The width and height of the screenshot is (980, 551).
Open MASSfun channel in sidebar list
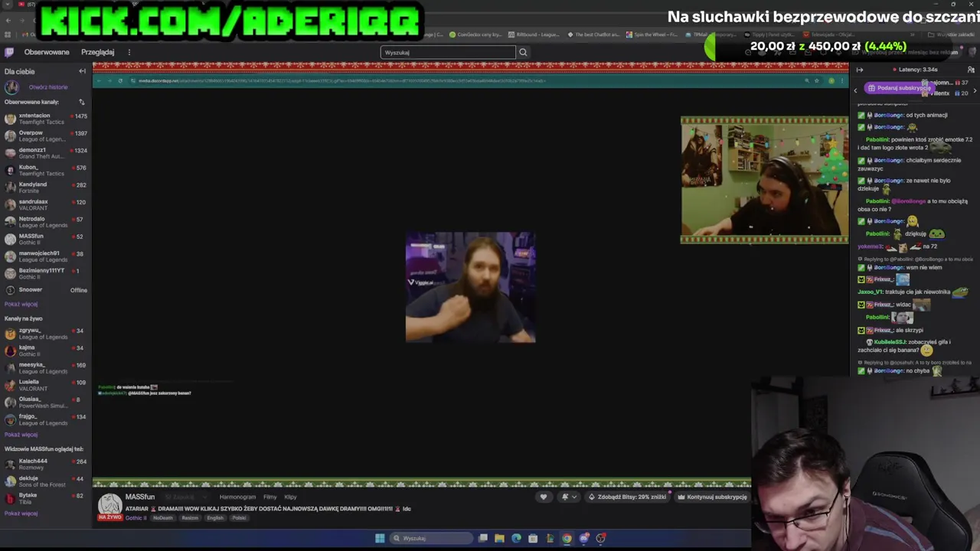[46, 239]
